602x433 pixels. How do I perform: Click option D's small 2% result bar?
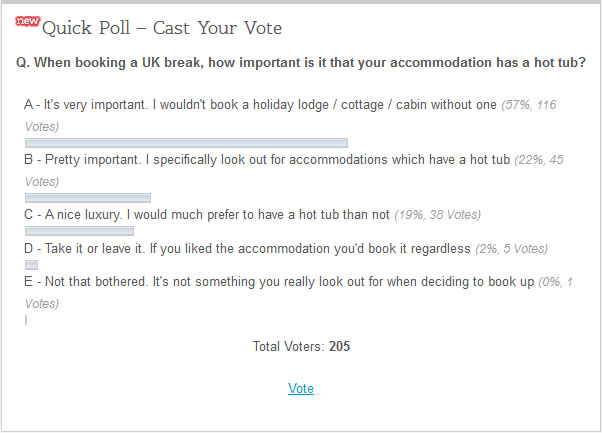click(x=31, y=265)
